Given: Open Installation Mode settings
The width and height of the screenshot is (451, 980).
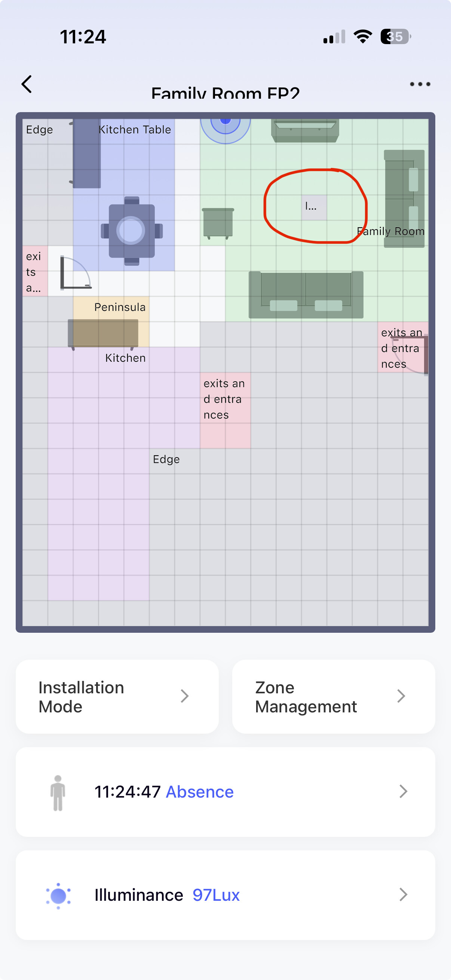Looking at the screenshot, I should pyautogui.click(x=117, y=697).
